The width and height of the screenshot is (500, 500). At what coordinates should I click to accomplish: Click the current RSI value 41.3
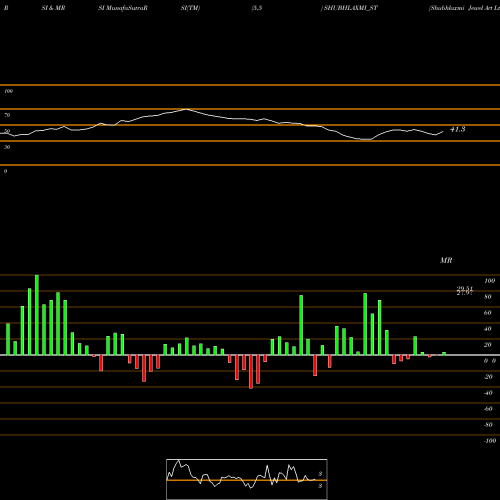pos(458,129)
